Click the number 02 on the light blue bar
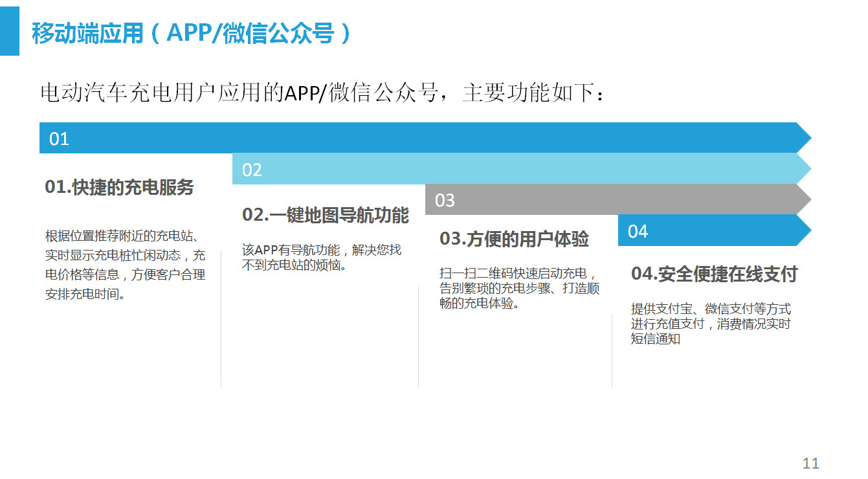Viewport: 868px width, 479px height. 252,170
